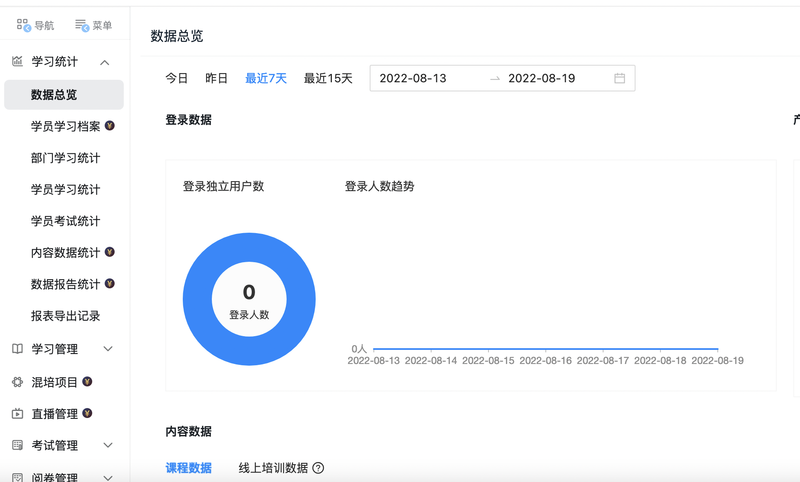The height and width of the screenshot is (482, 800).
Task: Click the 学习统计 chart icon
Action: (x=17, y=62)
